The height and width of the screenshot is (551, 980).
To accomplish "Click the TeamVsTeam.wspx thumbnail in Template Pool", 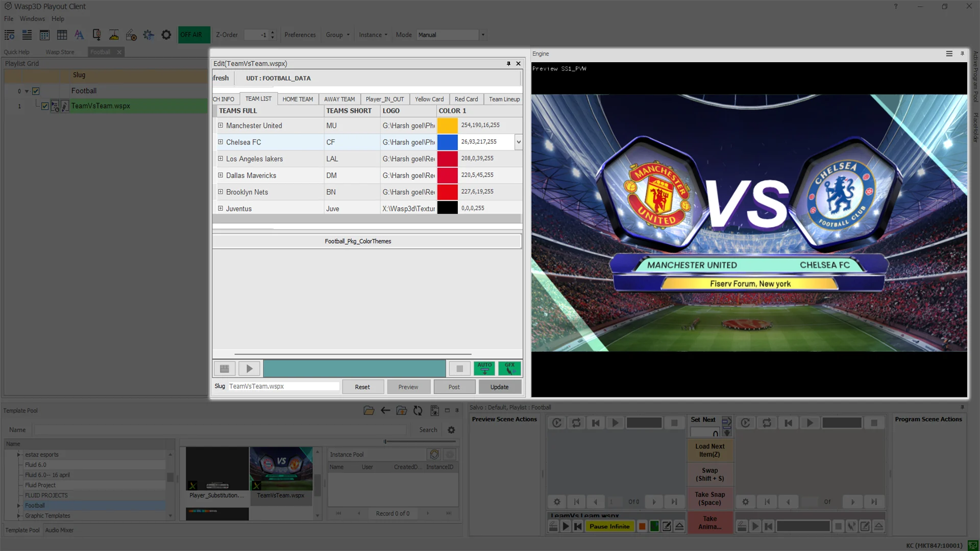I will click(281, 468).
